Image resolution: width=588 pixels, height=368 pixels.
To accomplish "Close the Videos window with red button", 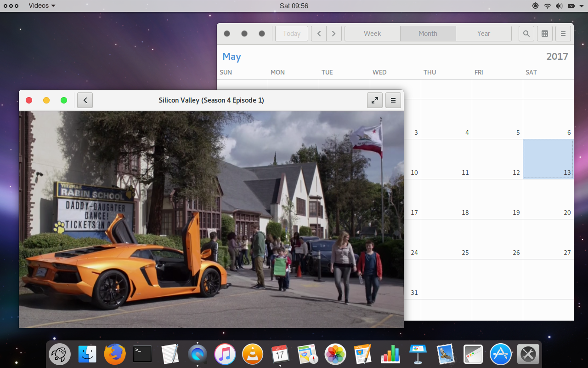I will (x=29, y=100).
